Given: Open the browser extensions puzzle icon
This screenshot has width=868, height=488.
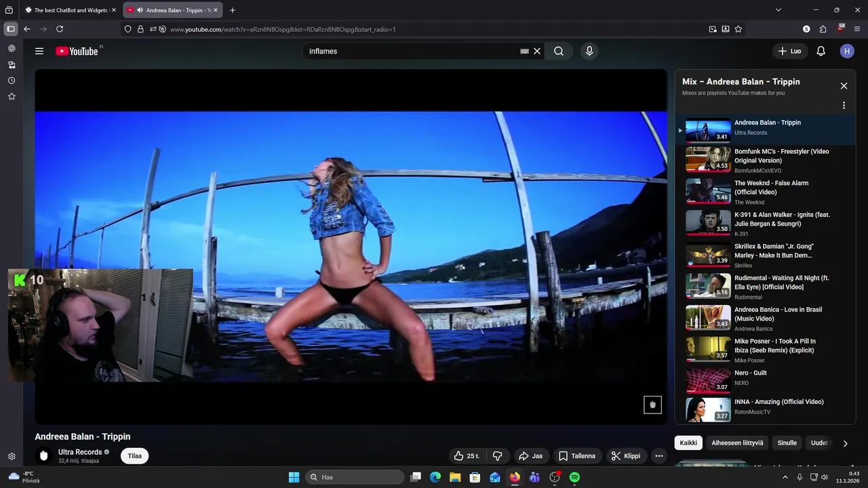Looking at the screenshot, I should pos(823,29).
